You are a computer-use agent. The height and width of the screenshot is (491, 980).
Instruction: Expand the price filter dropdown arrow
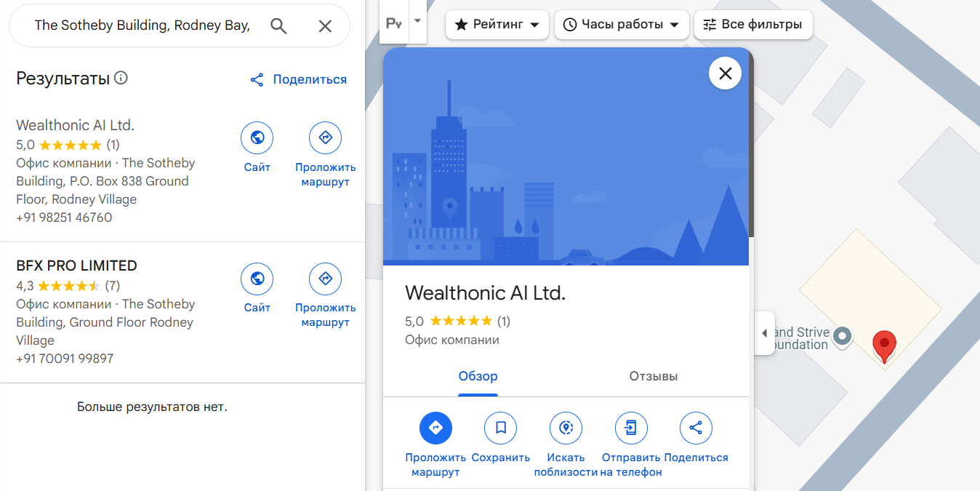point(417,20)
